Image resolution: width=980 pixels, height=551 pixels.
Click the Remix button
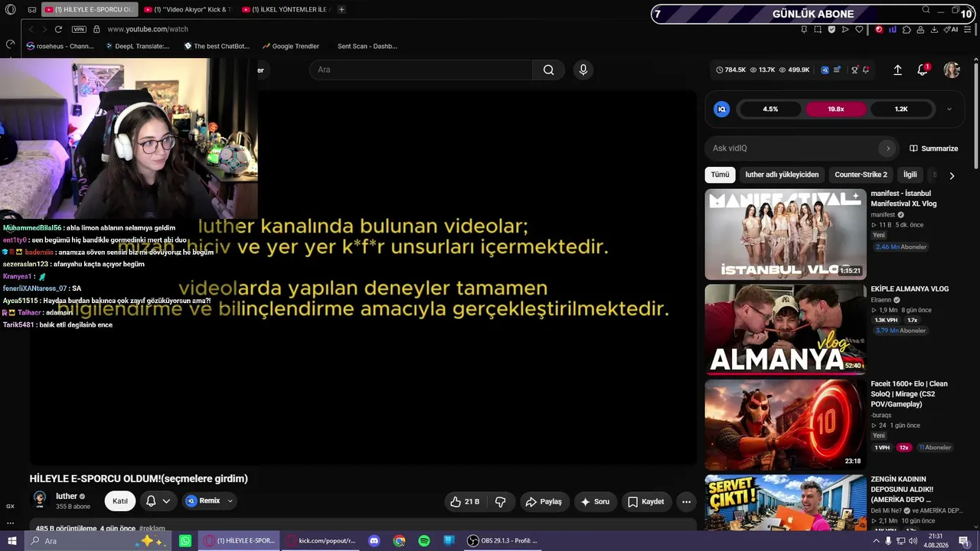tap(202, 501)
